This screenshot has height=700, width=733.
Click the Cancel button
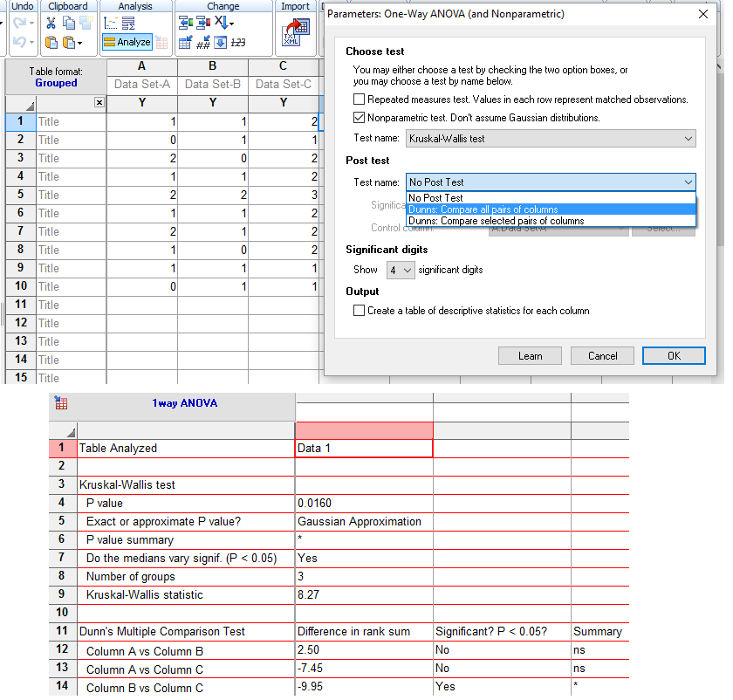pos(602,356)
